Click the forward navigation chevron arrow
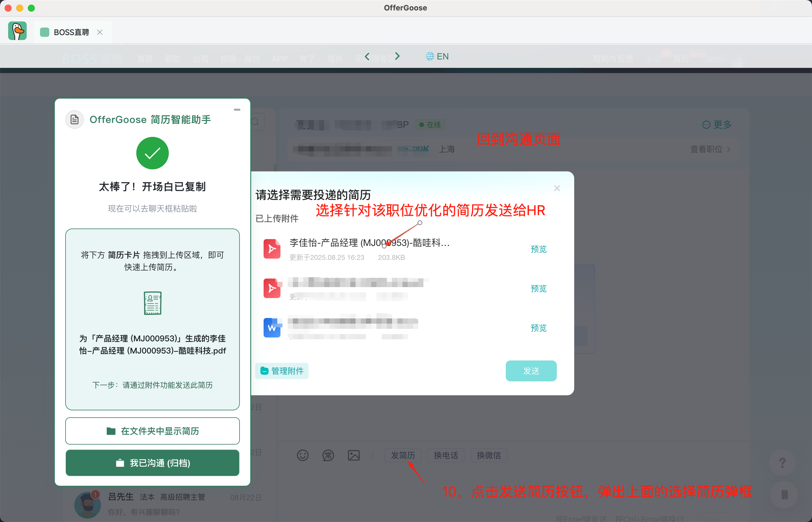812x522 pixels. pyautogui.click(x=397, y=56)
